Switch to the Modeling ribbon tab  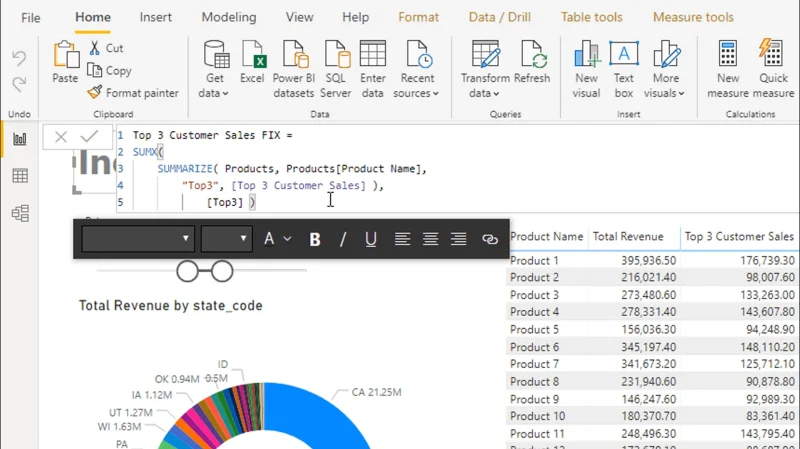(229, 17)
